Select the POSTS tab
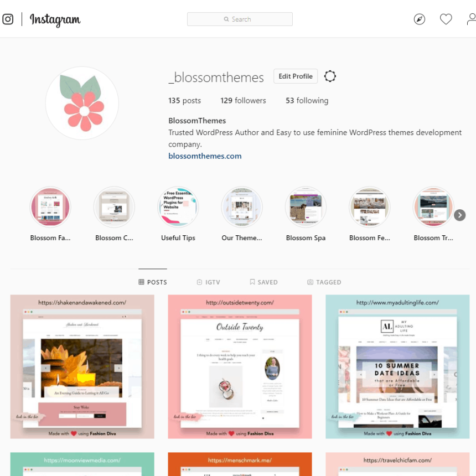This screenshot has width=476, height=476. pos(153,282)
